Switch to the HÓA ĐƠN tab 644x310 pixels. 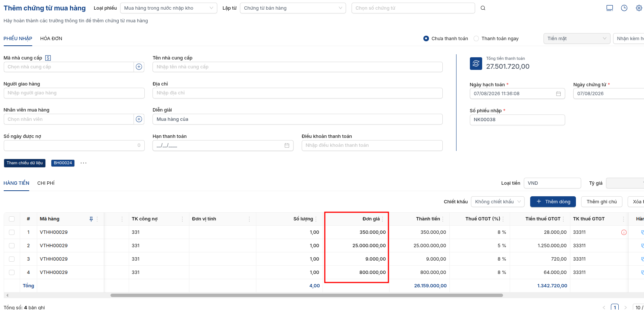[x=51, y=39]
